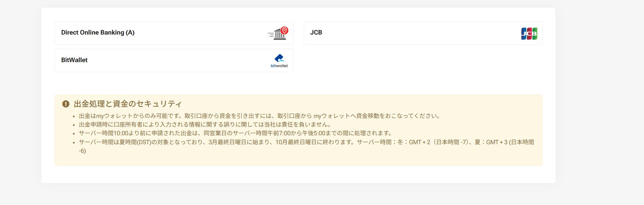Click the bank building icon for Direct Online Banking
This screenshot has height=205, width=644.
280,35
